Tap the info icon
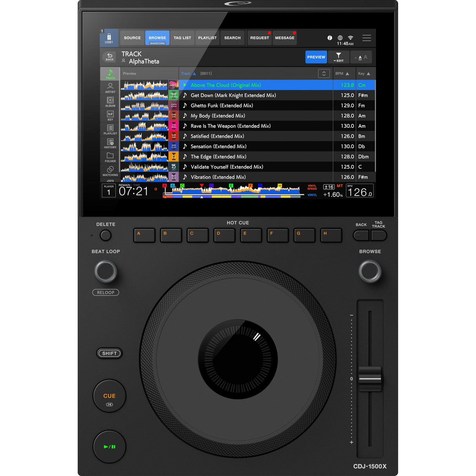Viewport: 476px width, 476px height. (x=330, y=38)
